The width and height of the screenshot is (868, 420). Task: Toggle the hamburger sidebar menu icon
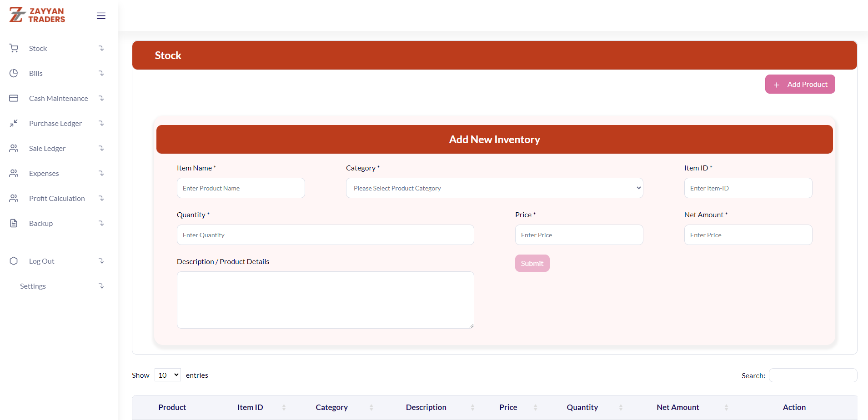click(x=101, y=16)
